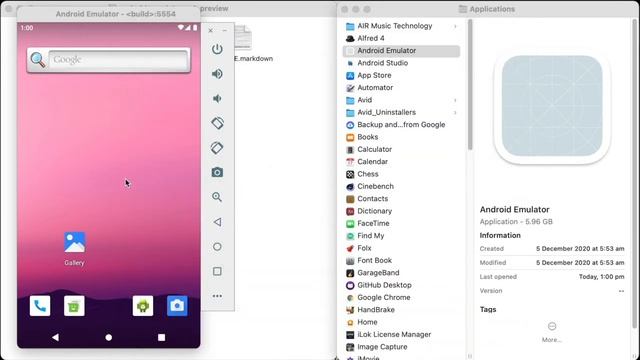Select Automator in Applications list

tap(401, 87)
